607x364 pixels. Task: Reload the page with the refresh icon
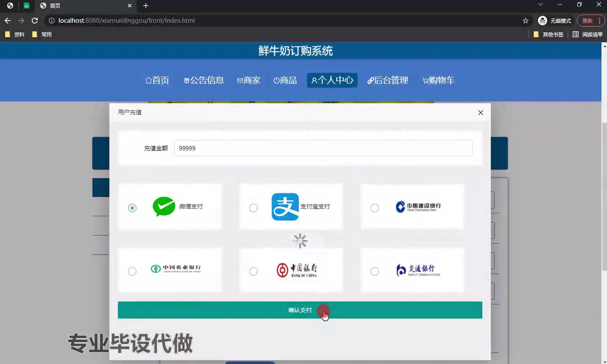(x=35, y=21)
